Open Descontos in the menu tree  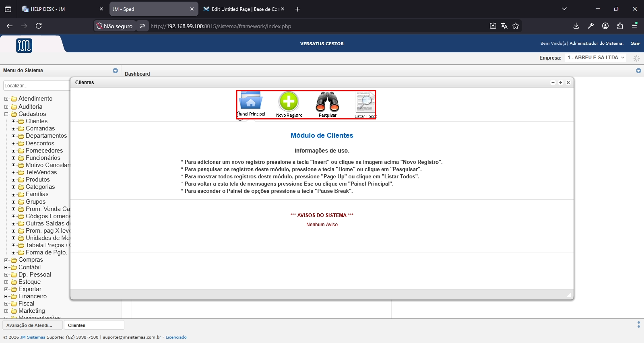pyautogui.click(x=40, y=143)
